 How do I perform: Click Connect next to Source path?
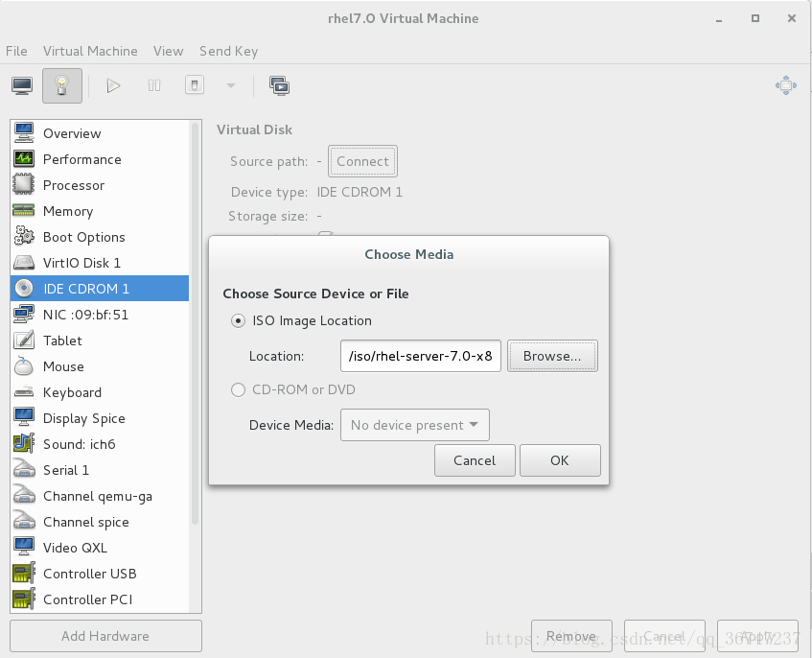tap(362, 161)
